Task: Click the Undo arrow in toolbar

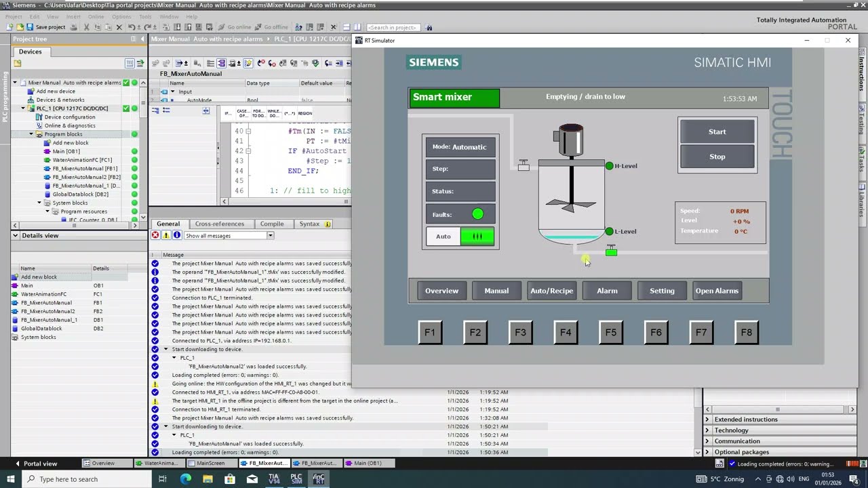Action: (x=132, y=27)
